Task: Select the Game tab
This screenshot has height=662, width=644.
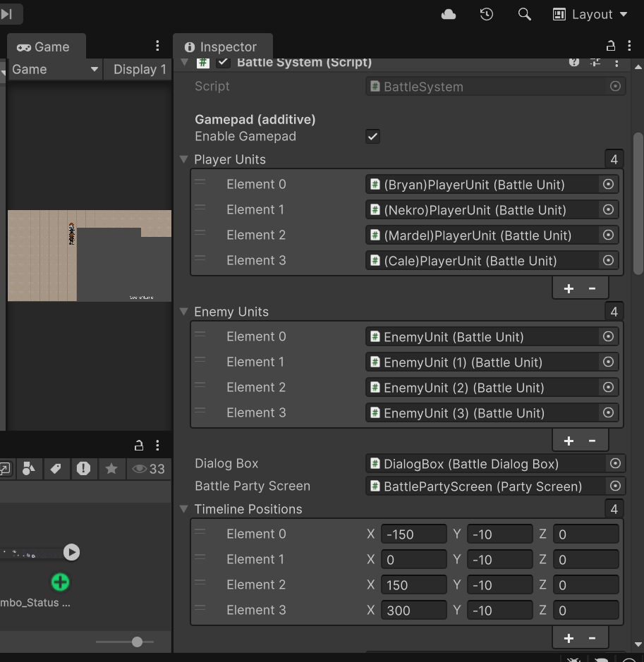Action: pyautogui.click(x=44, y=47)
